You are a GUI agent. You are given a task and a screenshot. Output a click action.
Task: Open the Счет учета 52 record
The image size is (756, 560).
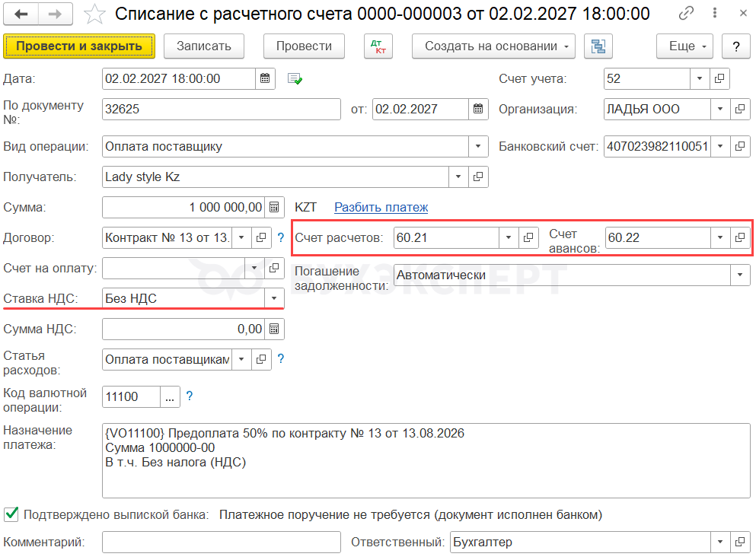(x=719, y=78)
